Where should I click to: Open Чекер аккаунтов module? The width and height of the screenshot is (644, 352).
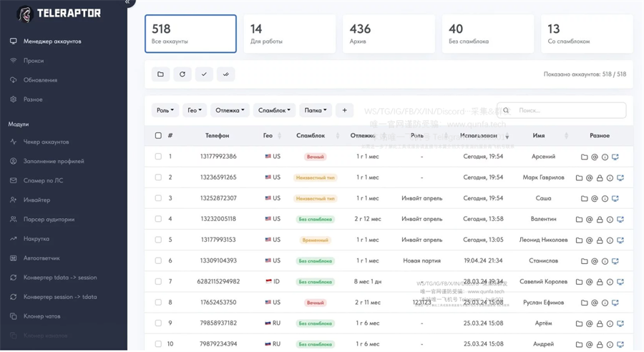(46, 142)
